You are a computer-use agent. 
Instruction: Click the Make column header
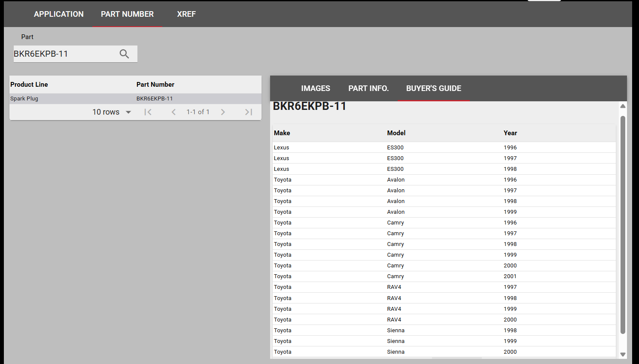(282, 133)
